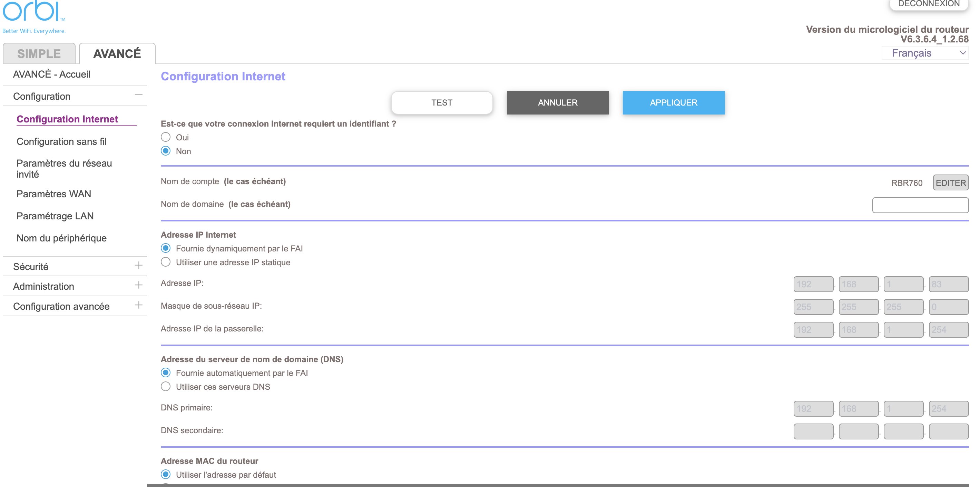This screenshot has width=980, height=487.
Task: Open AVANCÉ - Accueil page
Action: click(52, 74)
